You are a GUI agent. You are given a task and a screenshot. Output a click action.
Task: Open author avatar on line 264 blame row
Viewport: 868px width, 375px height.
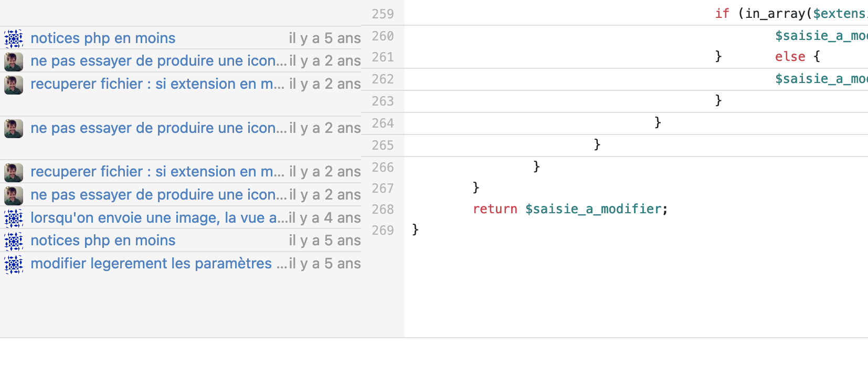pyautogui.click(x=14, y=129)
